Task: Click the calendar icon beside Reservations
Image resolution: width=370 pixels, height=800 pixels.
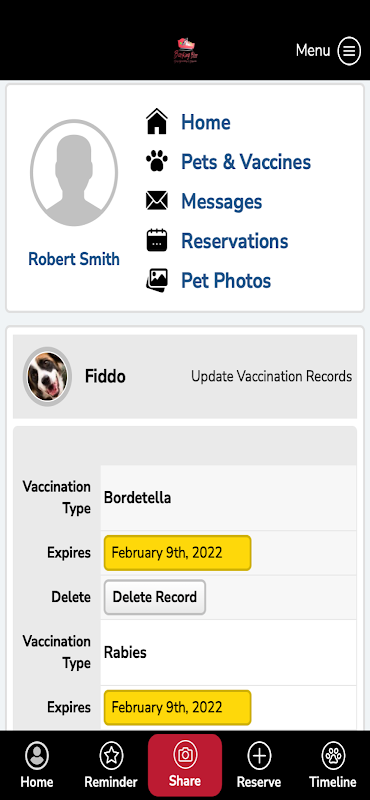Action: pos(157,240)
